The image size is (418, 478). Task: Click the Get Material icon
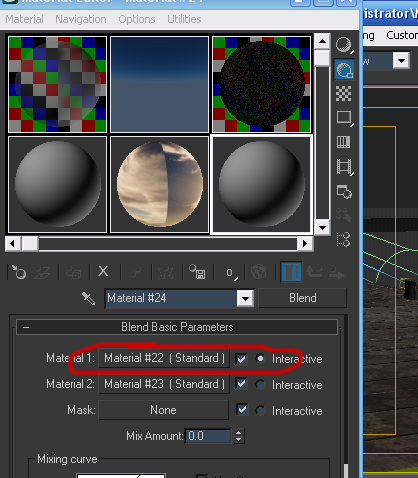[19, 272]
